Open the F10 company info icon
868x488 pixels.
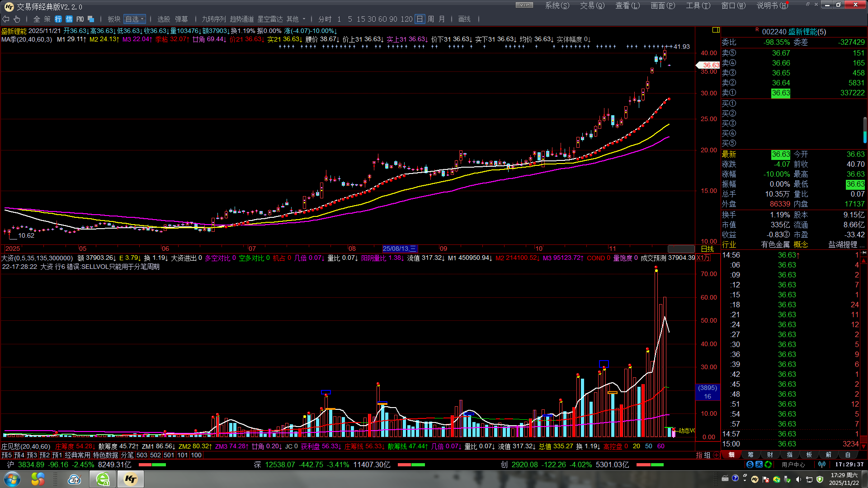(x=80, y=19)
